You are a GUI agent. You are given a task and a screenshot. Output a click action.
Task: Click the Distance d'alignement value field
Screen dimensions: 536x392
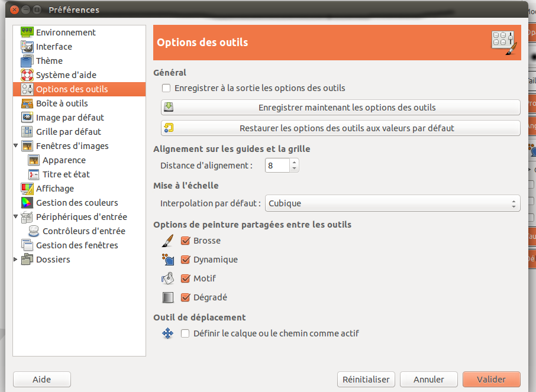click(277, 166)
